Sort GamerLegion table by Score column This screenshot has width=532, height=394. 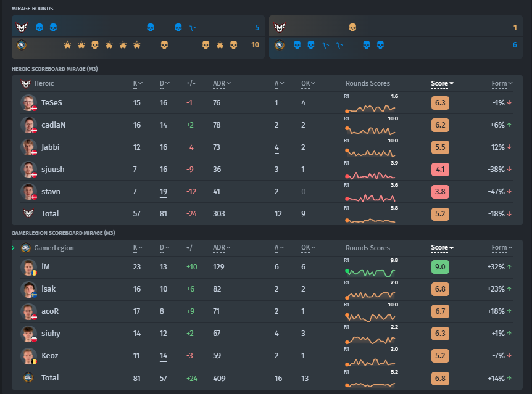442,248
